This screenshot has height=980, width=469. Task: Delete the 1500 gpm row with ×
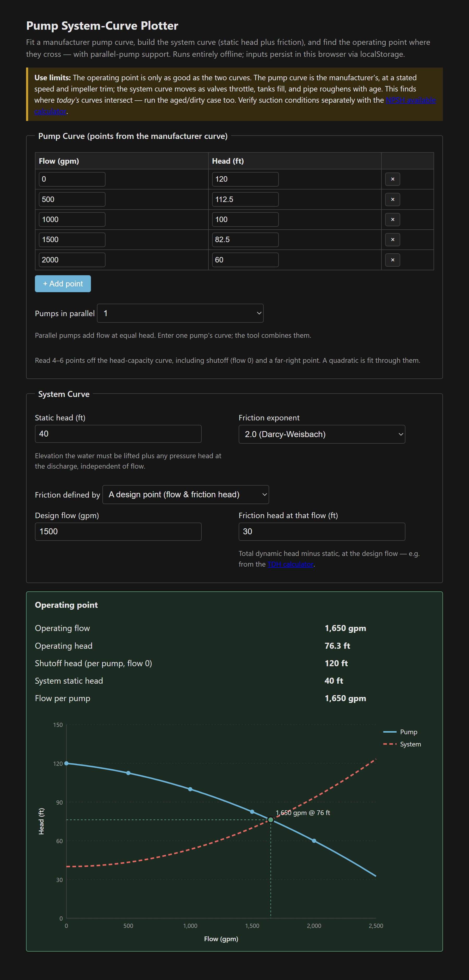click(x=392, y=240)
